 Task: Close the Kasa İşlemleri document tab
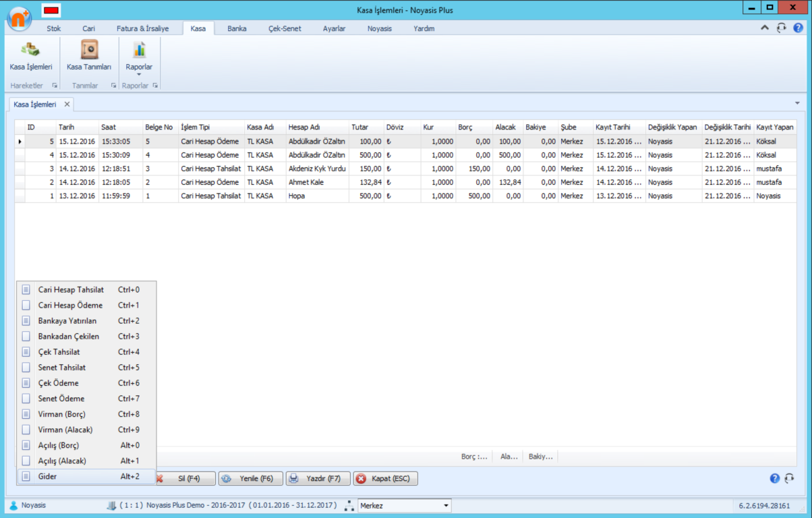(x=67, y=105)
